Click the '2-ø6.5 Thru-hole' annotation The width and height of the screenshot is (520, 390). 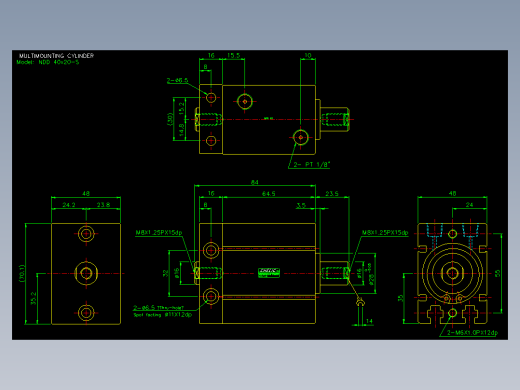click(x=158, y=308)
